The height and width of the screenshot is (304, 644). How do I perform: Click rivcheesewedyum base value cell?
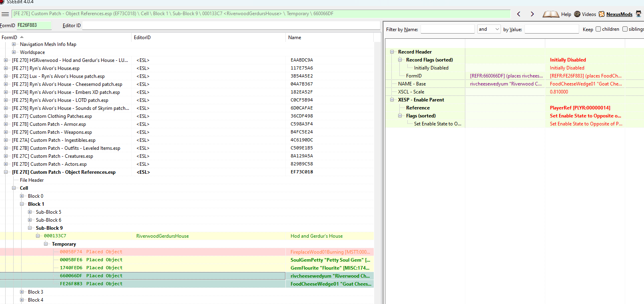pyautogui.click(x=506, y=84)
